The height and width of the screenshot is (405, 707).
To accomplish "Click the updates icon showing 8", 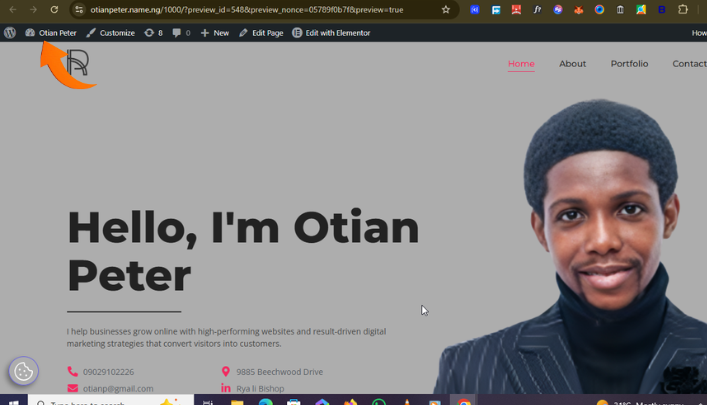I will click(x=153, y=33).
